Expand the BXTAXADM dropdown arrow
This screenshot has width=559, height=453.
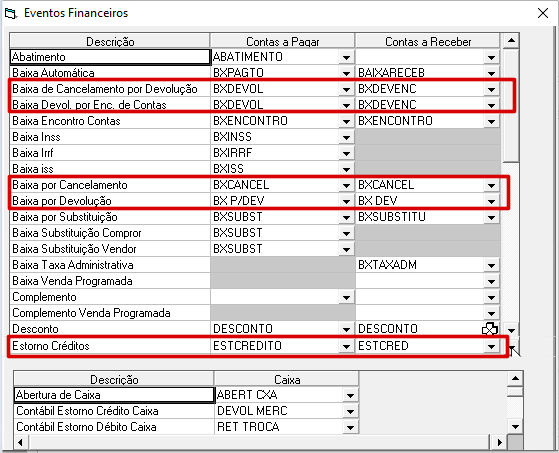click(x=491, y=266)
